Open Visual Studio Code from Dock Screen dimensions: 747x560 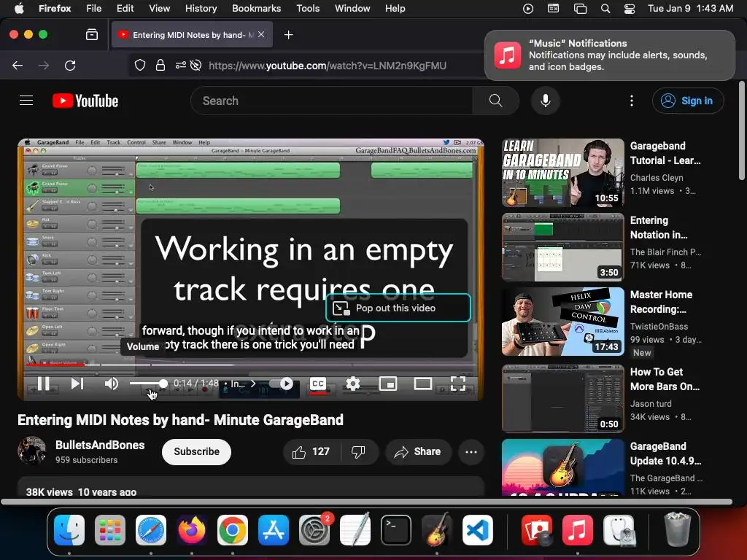477,530
